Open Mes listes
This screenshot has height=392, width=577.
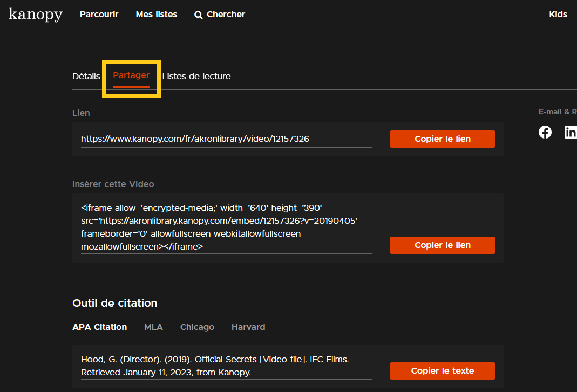tap(157, 15)
